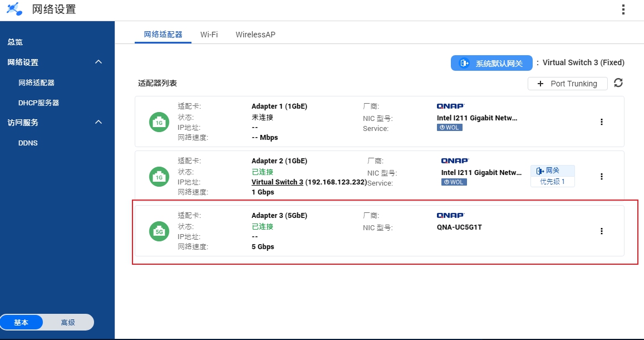Click the WOL badge on Adapter 1

click(449, 127)
